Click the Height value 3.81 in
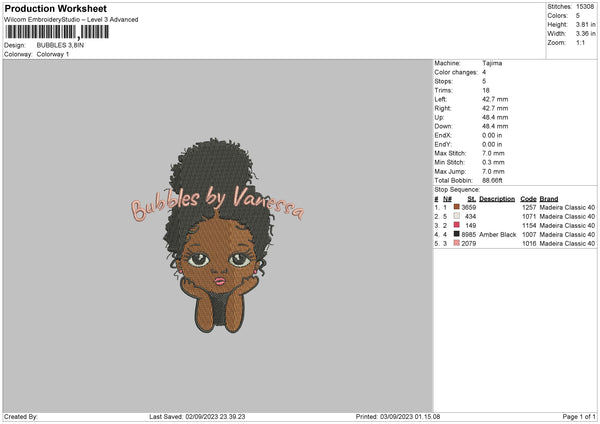Screen dimensions: 600x424 pyautogui.click(x=585, y=24)
